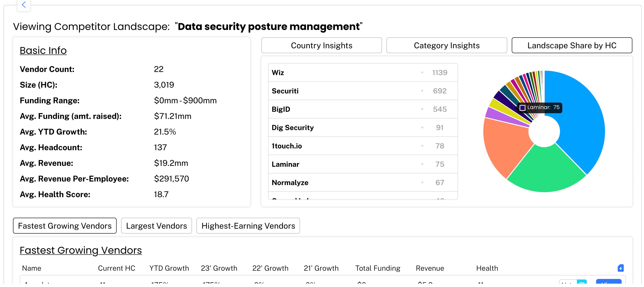
Task: Click the YTD Growth column header
Action: pos(169,268)
